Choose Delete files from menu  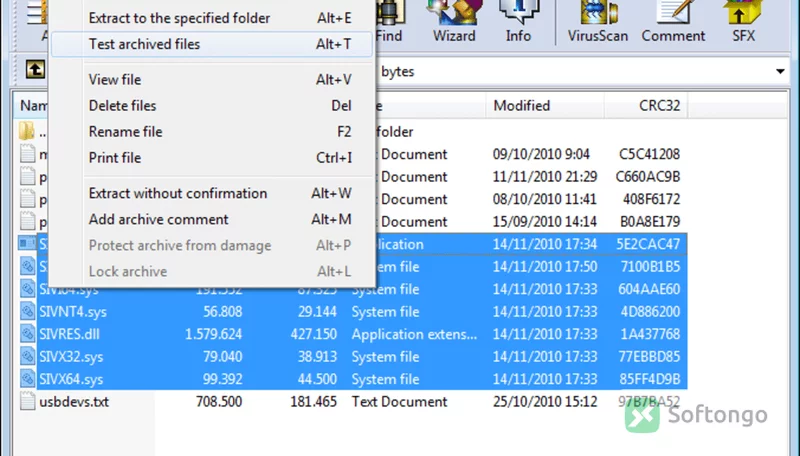(212, 106)
